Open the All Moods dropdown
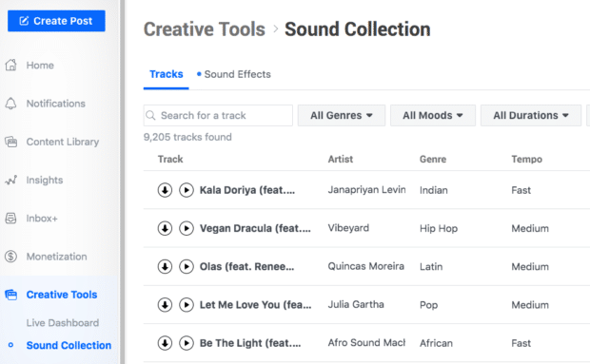 (433, 115)
